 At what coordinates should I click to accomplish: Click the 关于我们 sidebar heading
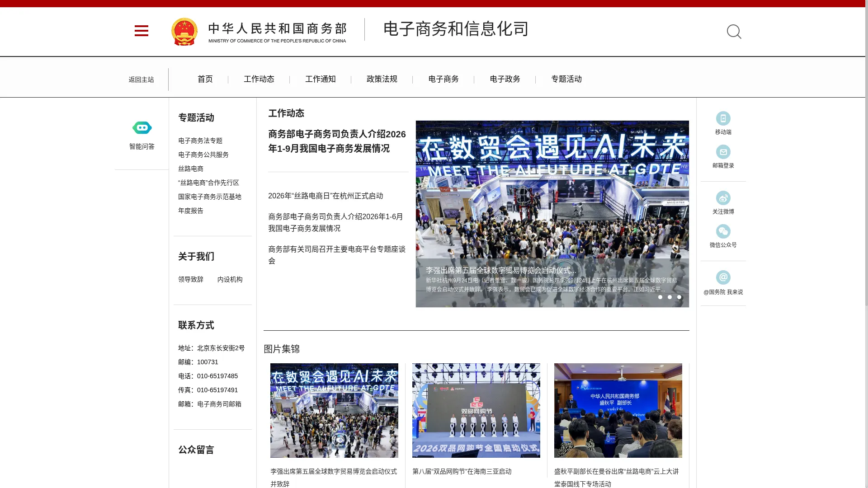[x=196, y=256]
